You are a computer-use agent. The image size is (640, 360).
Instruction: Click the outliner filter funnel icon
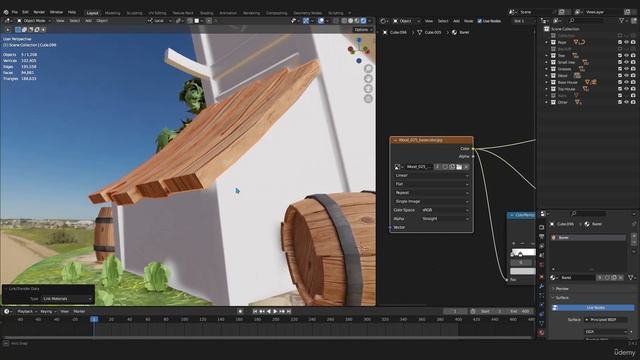tap(622, 20)
